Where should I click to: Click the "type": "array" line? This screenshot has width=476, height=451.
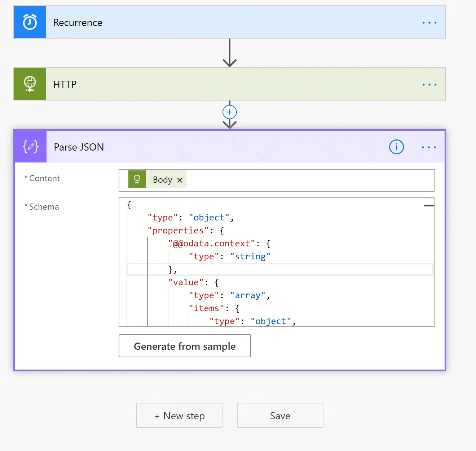tap(229, 295)
